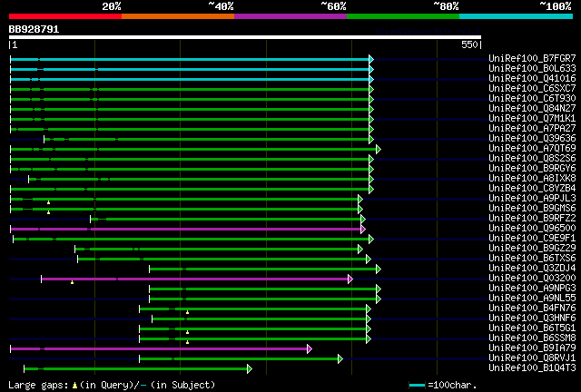
Task: Click the end arrowhead of the Q8RVJ1 alignment
Action: 340,358
